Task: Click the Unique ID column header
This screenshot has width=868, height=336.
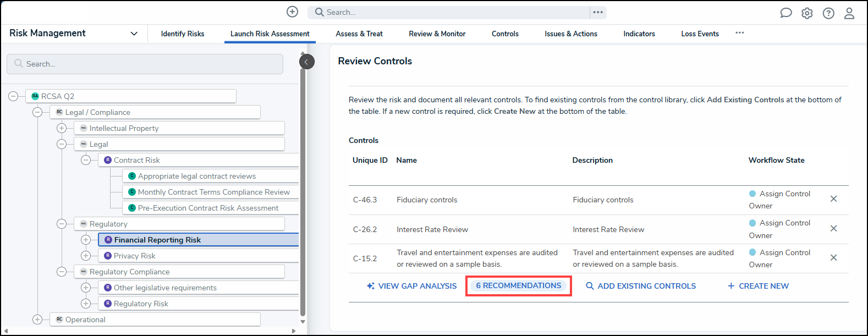Action: 370,160
